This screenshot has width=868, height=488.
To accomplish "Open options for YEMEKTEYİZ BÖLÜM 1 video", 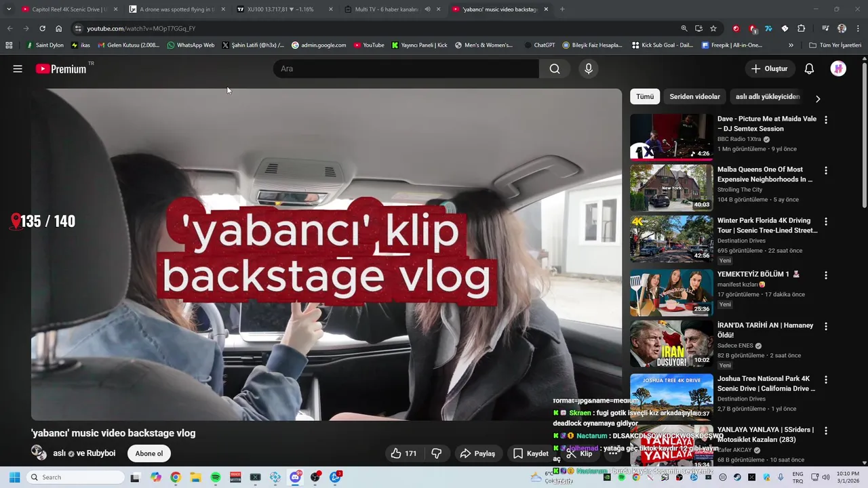I will tap(825, 275).
